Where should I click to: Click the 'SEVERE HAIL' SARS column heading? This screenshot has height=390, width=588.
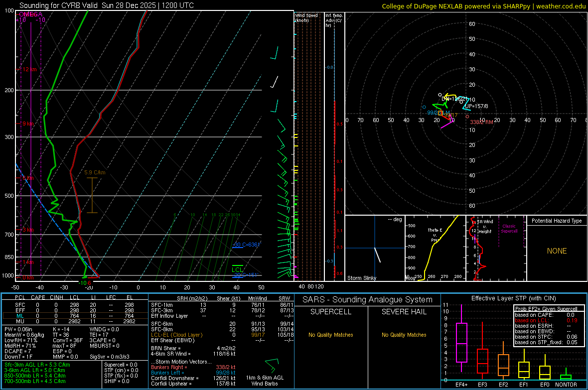[x=404, y=312]
